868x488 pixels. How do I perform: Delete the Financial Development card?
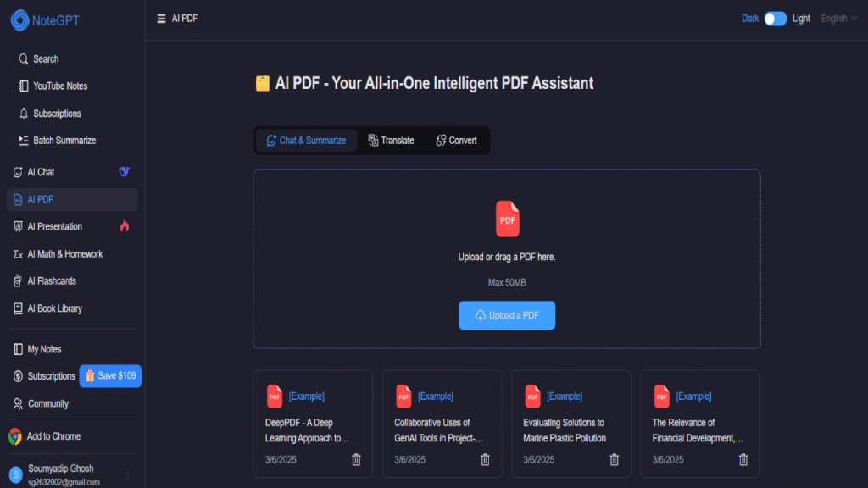tap(743, 460)
